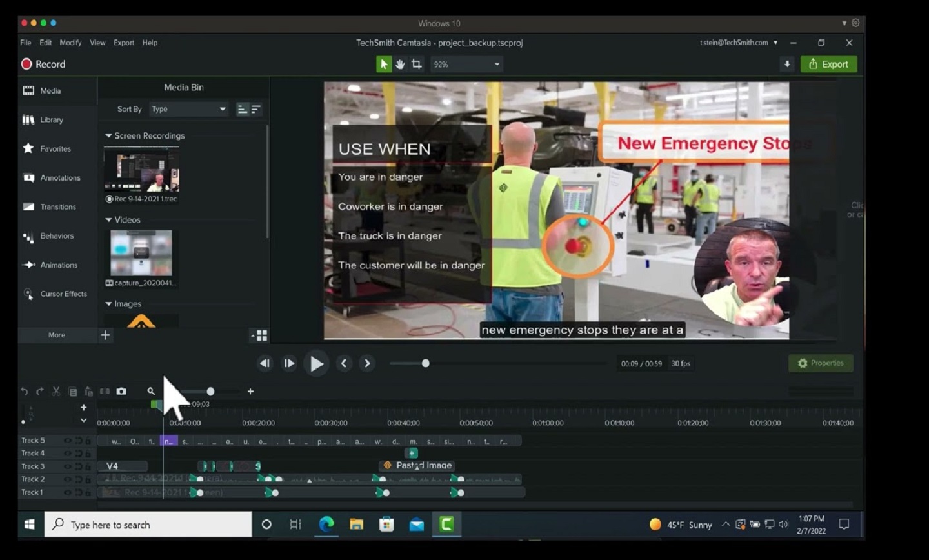
Task: Open the Help menu
Action: coord(150,43)
